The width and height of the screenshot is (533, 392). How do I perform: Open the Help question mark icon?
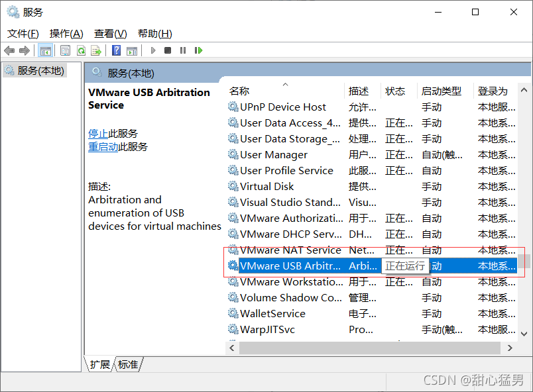pos(116,50)
